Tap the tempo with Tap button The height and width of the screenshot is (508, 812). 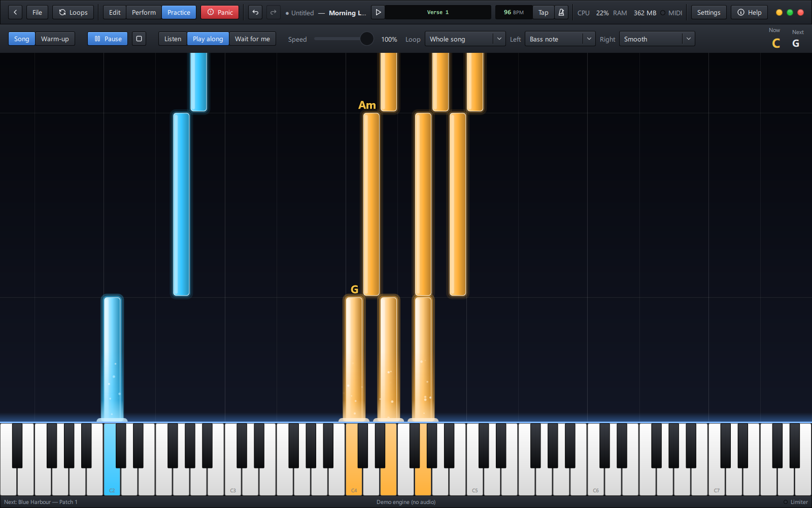544,12
